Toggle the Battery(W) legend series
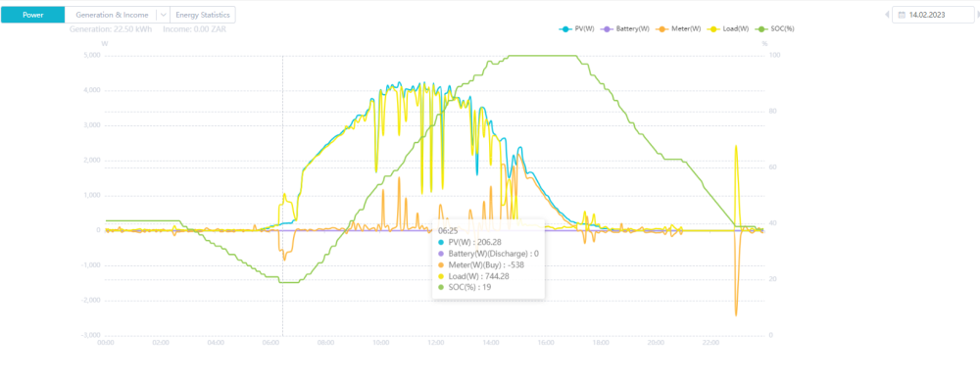Viewport: 980px width, 380px height. (624, 28)
